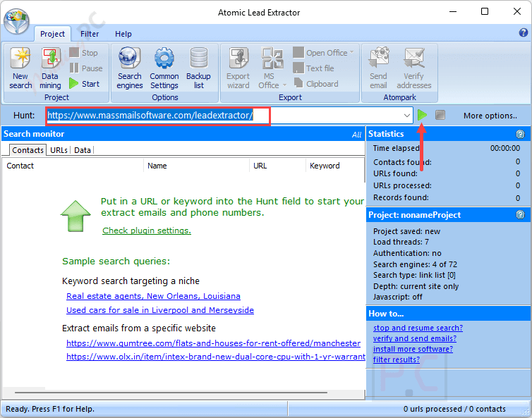Open help via the blue question mark in ribbon
The image size is (532, 418).
pyautogui.click(x=523, y=32)
